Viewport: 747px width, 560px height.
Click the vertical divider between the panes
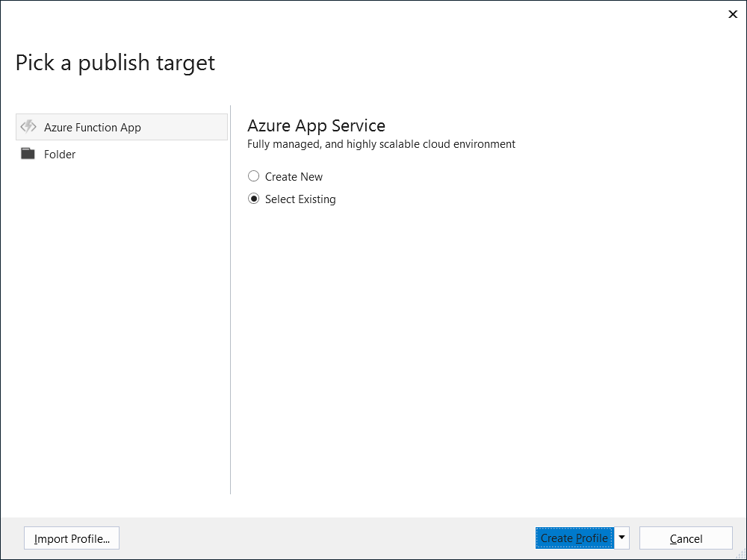230,299
